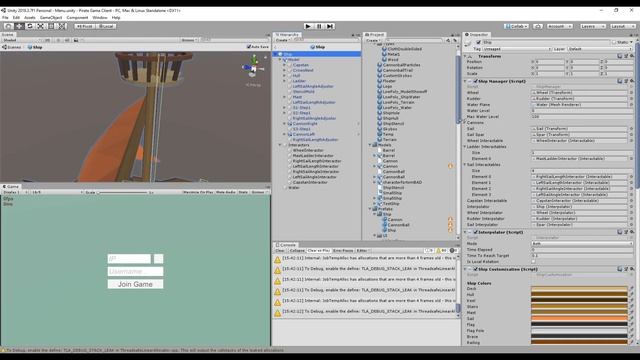This screenshot has width=640, height=360.
Task: Click the Hull color swatch
Action: pyautogui.click(x=579, y=295)
